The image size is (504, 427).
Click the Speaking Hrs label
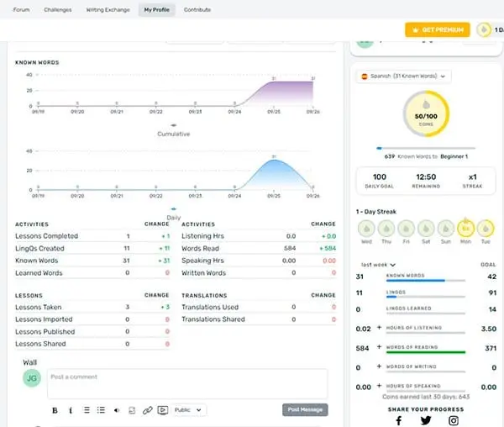point(202,261)
